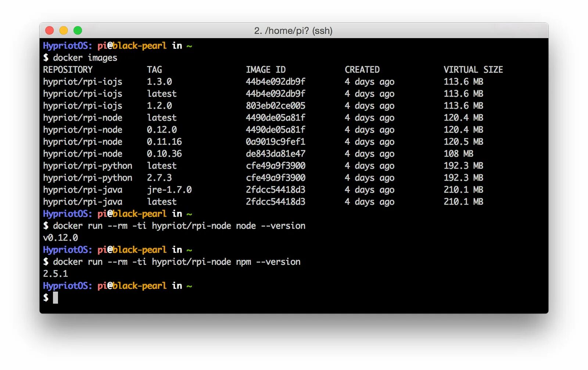Click the tag 0.11.16
The width and height of the screenshot is (588, 370).
click(x=164, y=142)
